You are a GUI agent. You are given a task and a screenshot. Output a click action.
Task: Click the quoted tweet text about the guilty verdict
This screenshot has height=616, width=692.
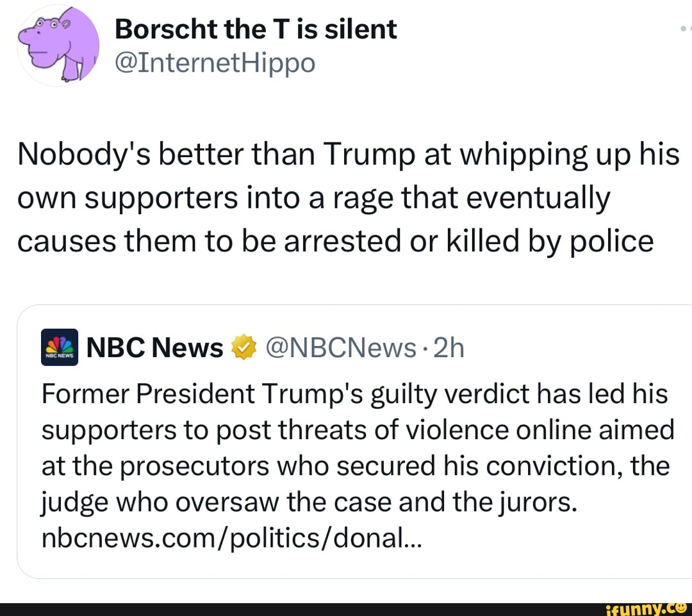352,447
